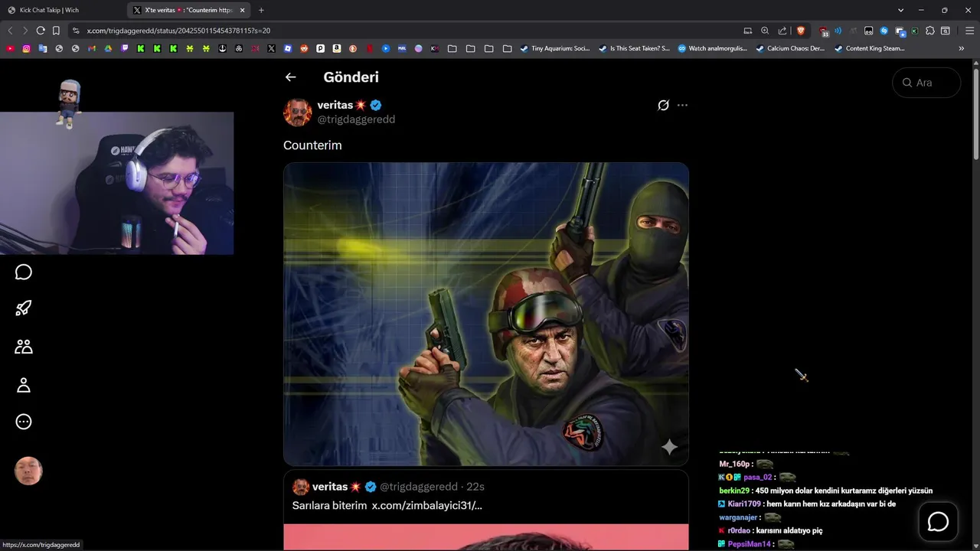The width and height of the screenshot is (980, 551).
Task: Click the address bar URL
Action: point(178,31)
